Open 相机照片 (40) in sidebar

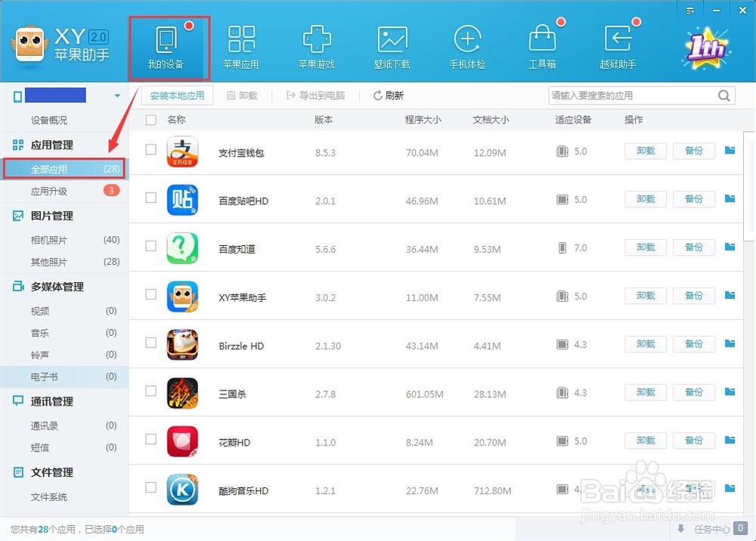(x=64, y=240)
